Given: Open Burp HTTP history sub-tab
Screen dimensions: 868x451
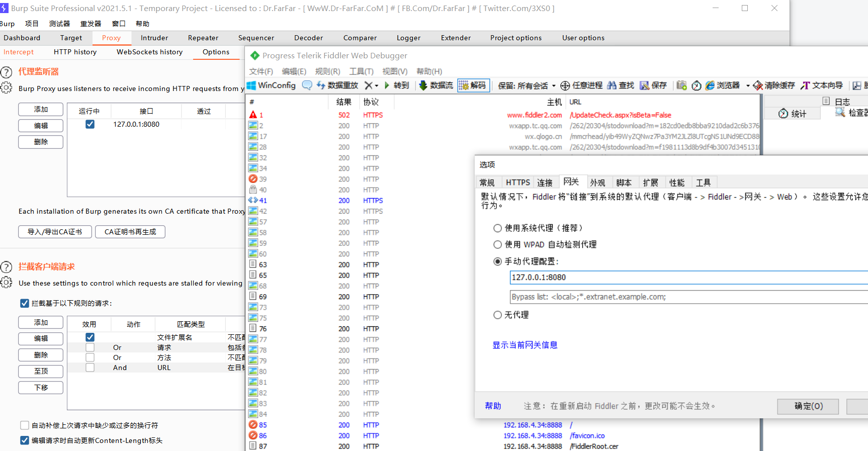Looking at the screenshot, I should [x=75, y=52].
